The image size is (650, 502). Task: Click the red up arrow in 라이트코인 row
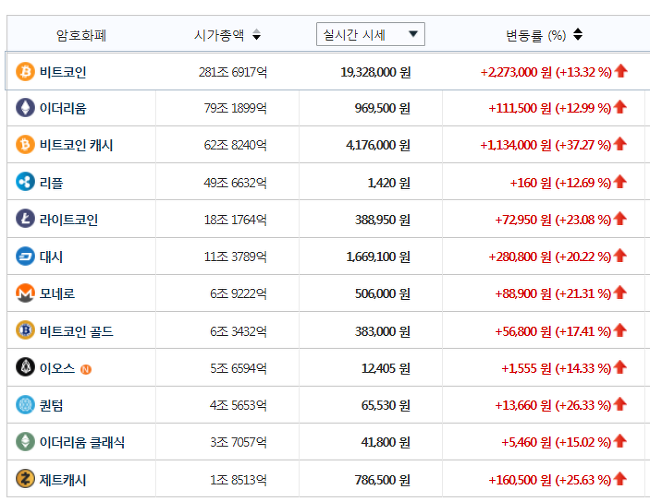pyautogui.click(x=620, y=218)
